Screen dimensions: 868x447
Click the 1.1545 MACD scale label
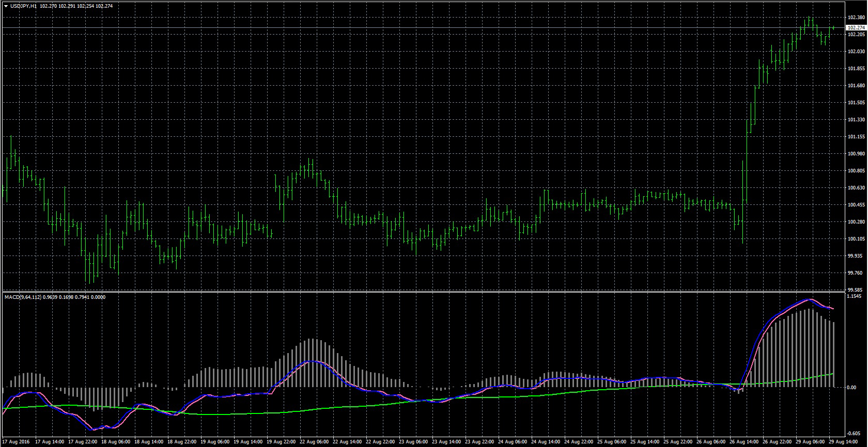coord(855,297)
